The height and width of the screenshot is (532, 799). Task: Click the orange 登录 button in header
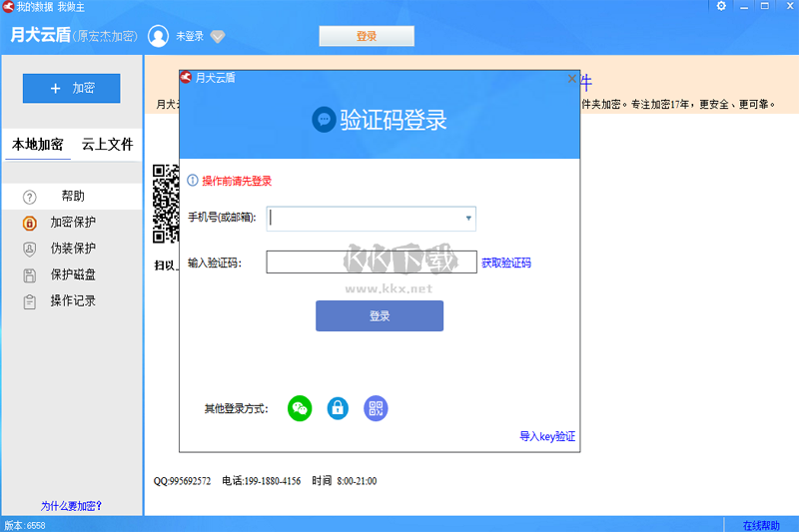click(x=367, y=36)
